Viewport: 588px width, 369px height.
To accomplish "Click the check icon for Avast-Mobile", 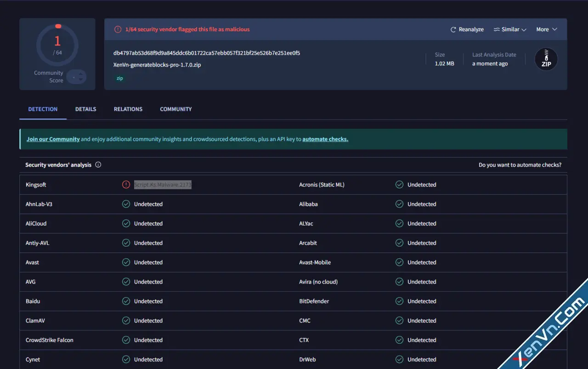I will coord(399,262).
